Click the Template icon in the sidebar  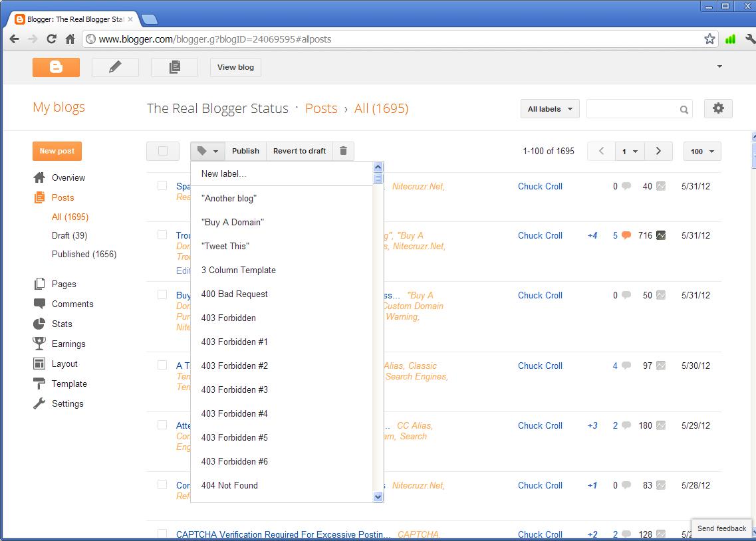(41, 383)
